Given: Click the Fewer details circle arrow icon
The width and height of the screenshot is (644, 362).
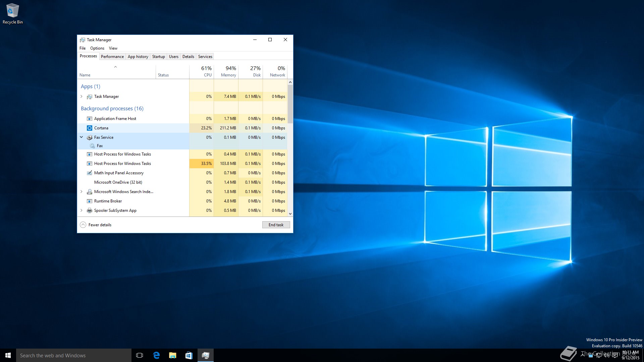Looking at the screenshot, I should click(x=83, y=225).
